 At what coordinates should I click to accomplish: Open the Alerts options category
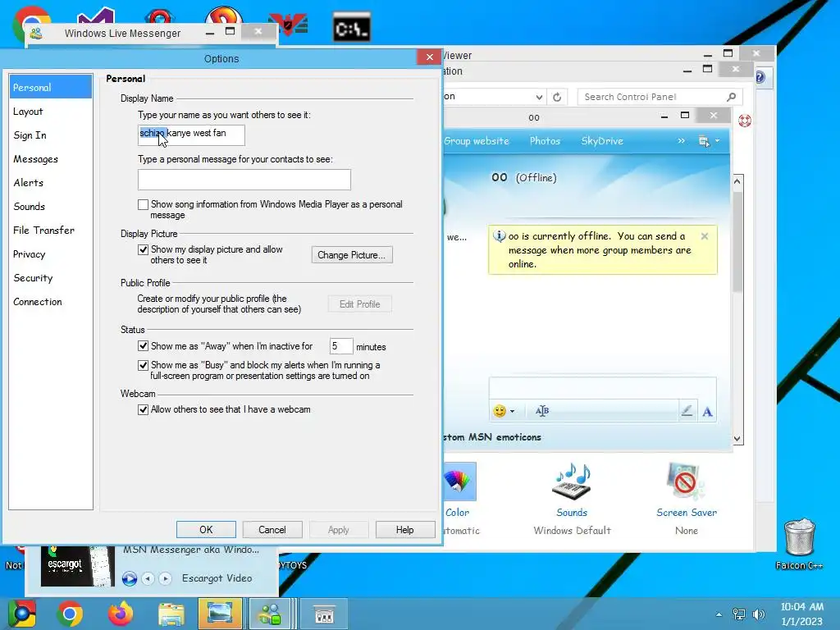(x=29, y=183)
